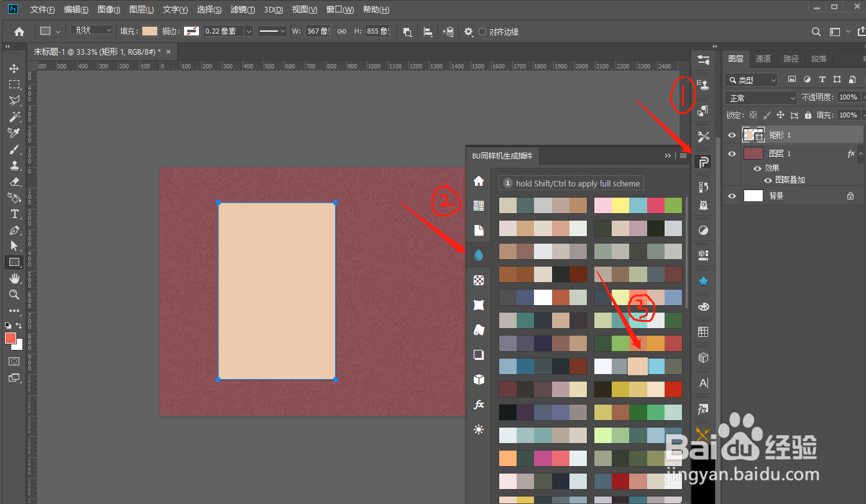This screenshot has height=504, width=866.
Task: Open the Edit Toolbar three-dots button
Action: tap(14, 311)
